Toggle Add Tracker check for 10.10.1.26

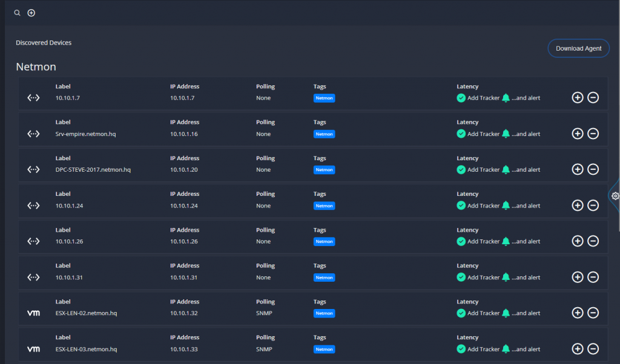461,241
